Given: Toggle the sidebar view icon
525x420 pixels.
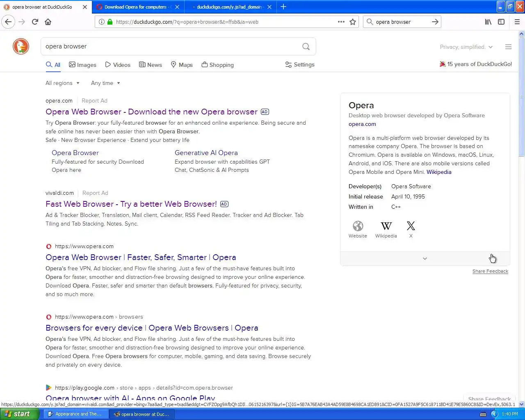Looking at the screenshot, I should coord(501,22).
